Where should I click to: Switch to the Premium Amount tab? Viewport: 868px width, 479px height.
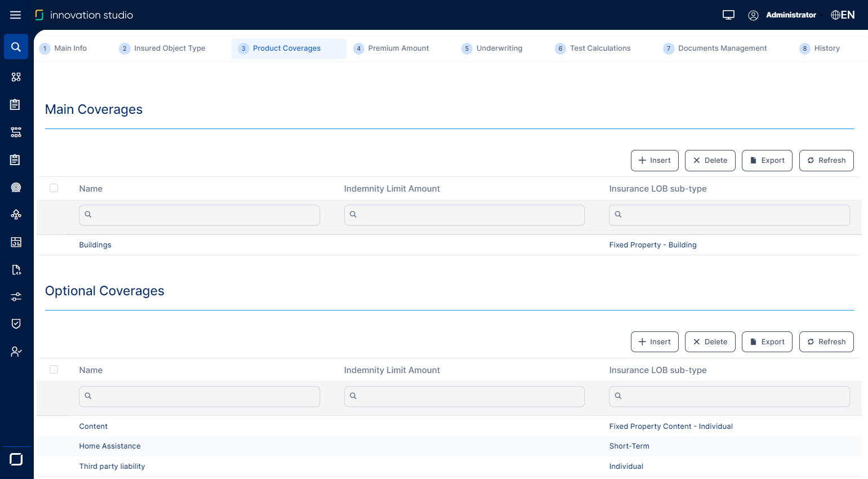coord(398,48)
